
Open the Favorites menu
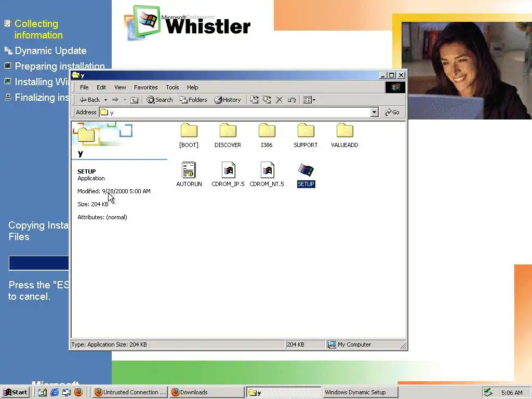(x=146, y=87)
